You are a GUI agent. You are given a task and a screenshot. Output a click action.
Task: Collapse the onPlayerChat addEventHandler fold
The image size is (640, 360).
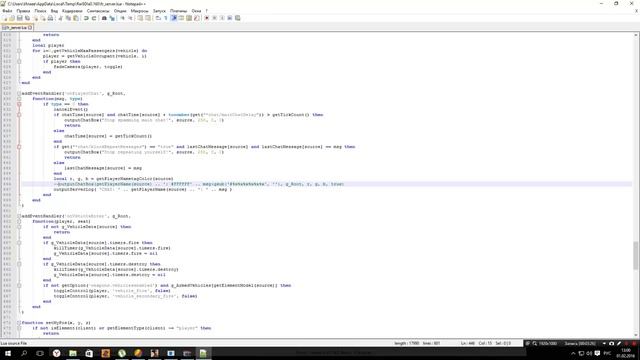click(x=19, y=93)
